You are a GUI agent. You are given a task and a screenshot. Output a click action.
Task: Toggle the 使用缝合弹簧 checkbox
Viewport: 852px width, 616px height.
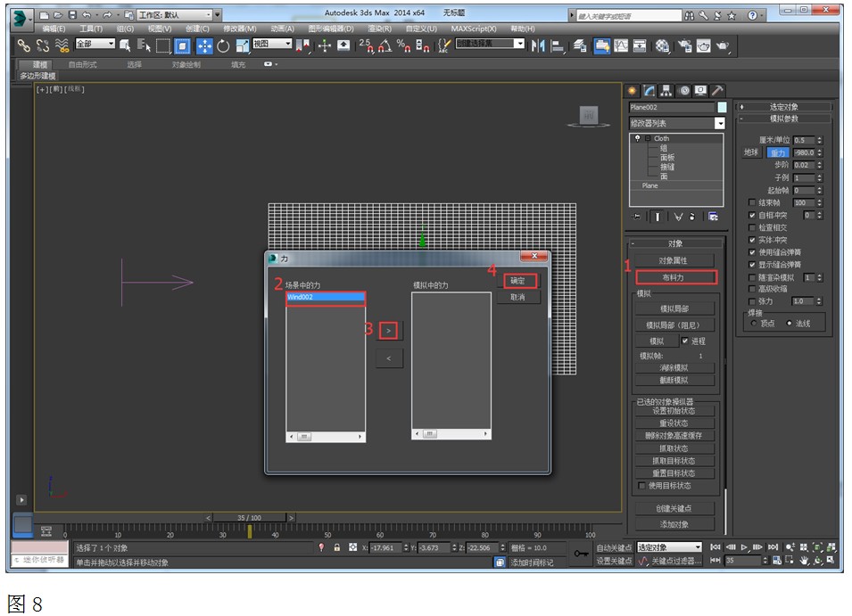[752, 252]
